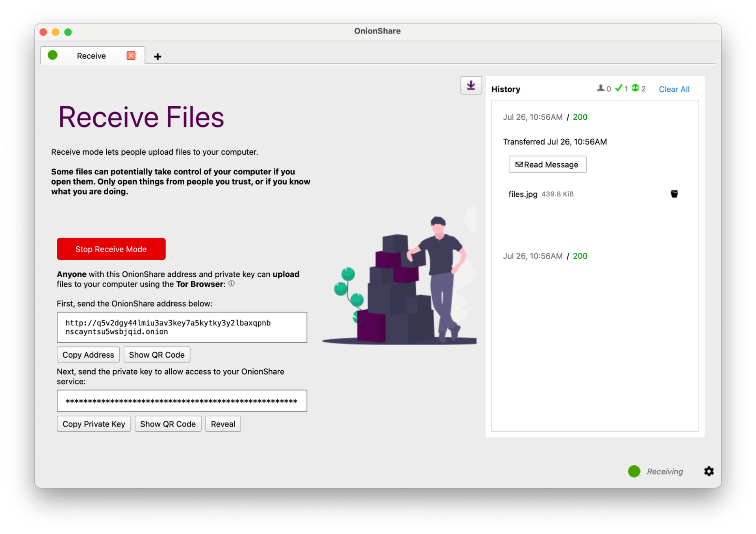This screenshot has width=756, height=534.
Task: Open settings with the gear icon
Action: pos(709,471)
